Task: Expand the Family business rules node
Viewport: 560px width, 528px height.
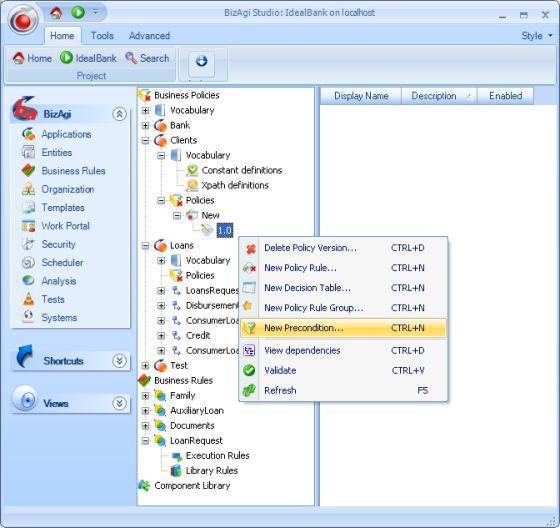Action: pyautogui.click(x=145, y=395)
